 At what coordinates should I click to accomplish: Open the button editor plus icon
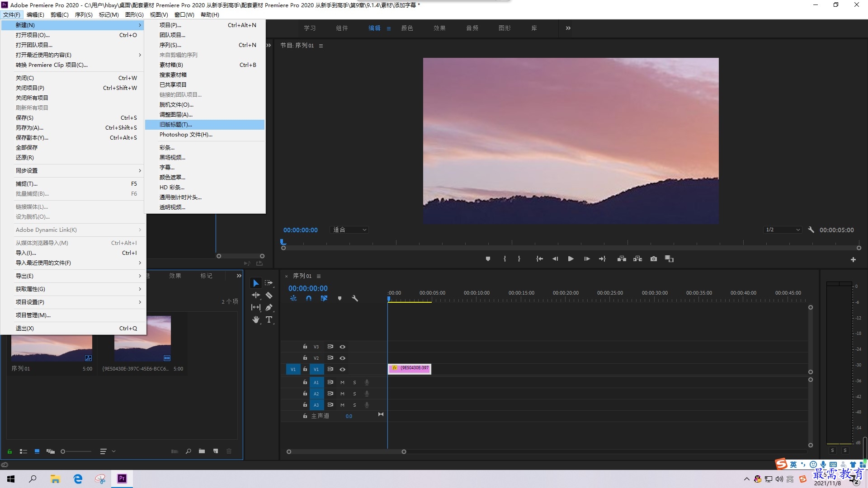coord(853,259)
